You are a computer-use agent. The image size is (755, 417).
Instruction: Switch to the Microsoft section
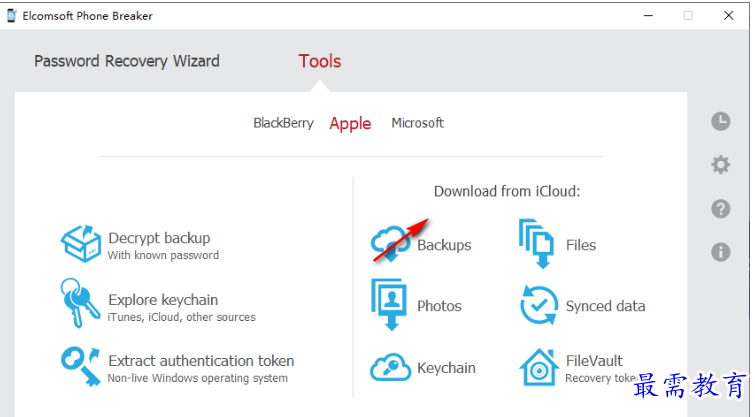[x=417, y=123]
